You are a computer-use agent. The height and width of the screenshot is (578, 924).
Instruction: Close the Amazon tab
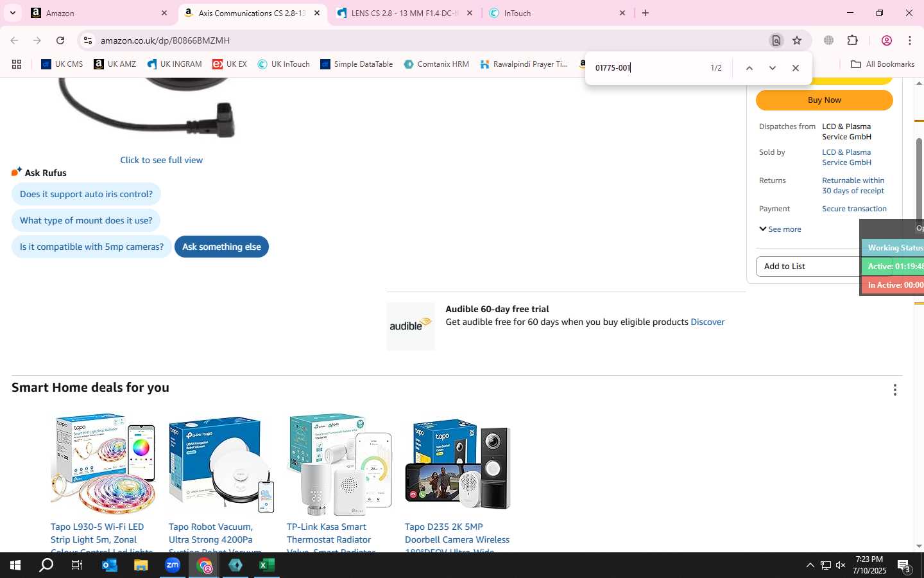[x=164, y=13]
